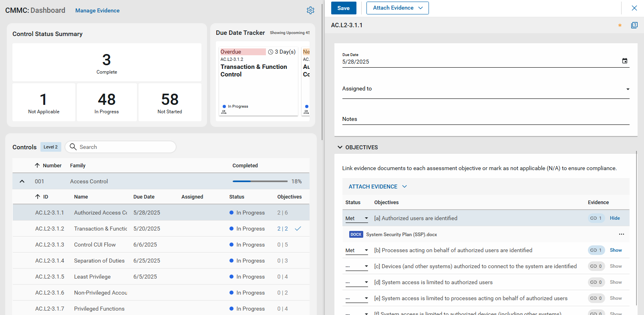The height and width of the screenshot is (315, 644).
Task: Show evidence for objective [b]
Action: pos(616,250)
